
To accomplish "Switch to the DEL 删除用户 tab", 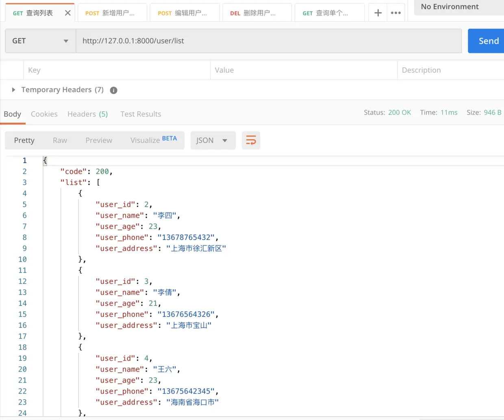I will click(257, 13).
